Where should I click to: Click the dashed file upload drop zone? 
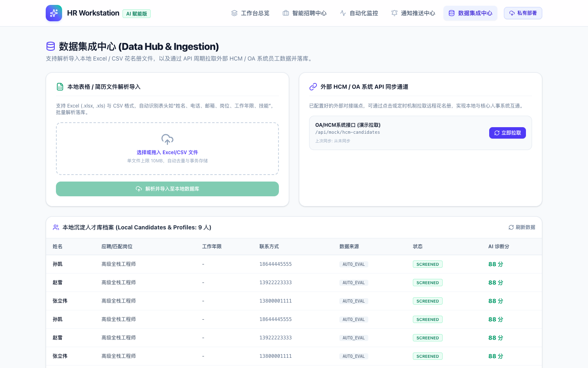[167, 149]
